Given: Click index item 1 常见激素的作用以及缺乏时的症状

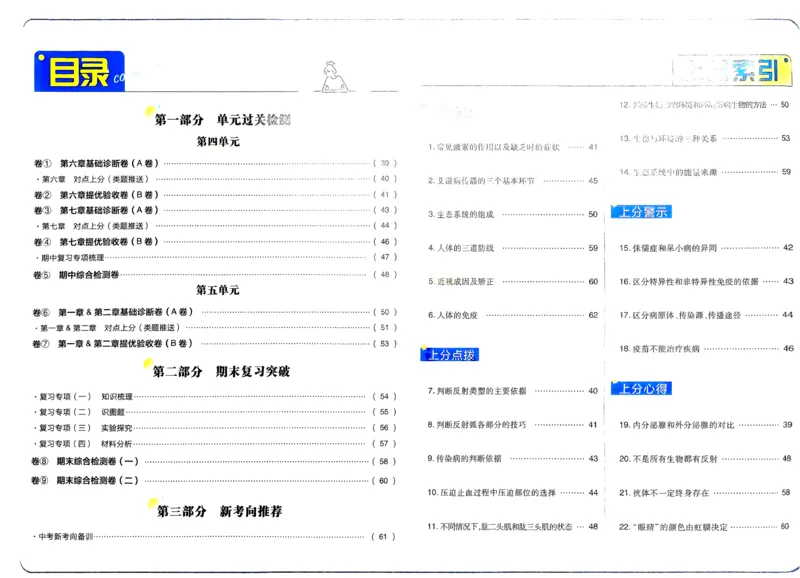Looking at the screenshot, I should pos(512,147).
